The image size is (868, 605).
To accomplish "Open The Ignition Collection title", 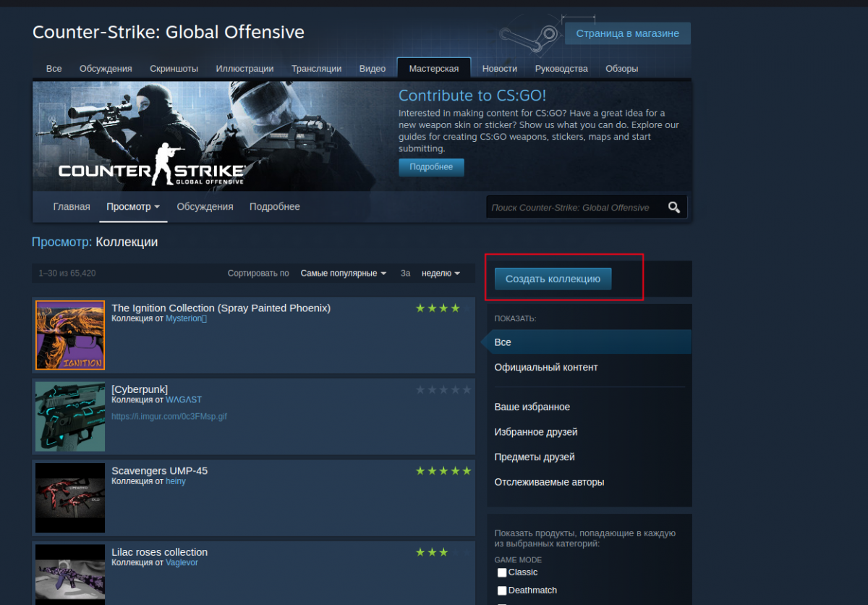I will click(221, 308).
